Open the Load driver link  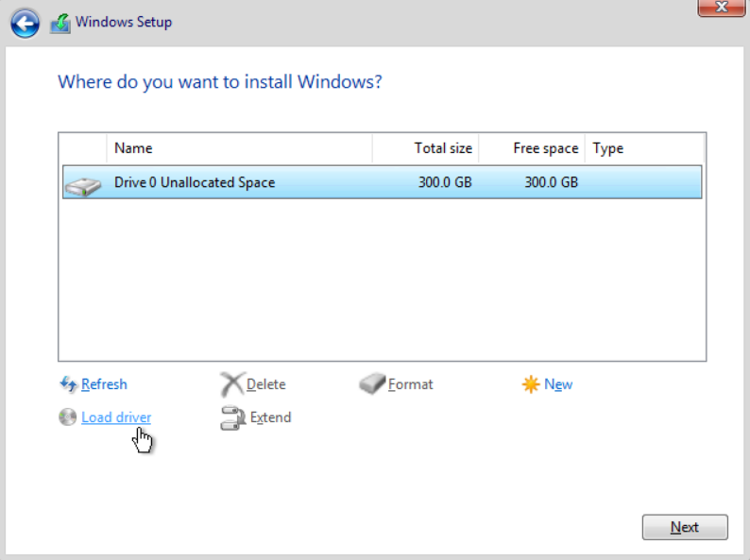pos(116,417)
